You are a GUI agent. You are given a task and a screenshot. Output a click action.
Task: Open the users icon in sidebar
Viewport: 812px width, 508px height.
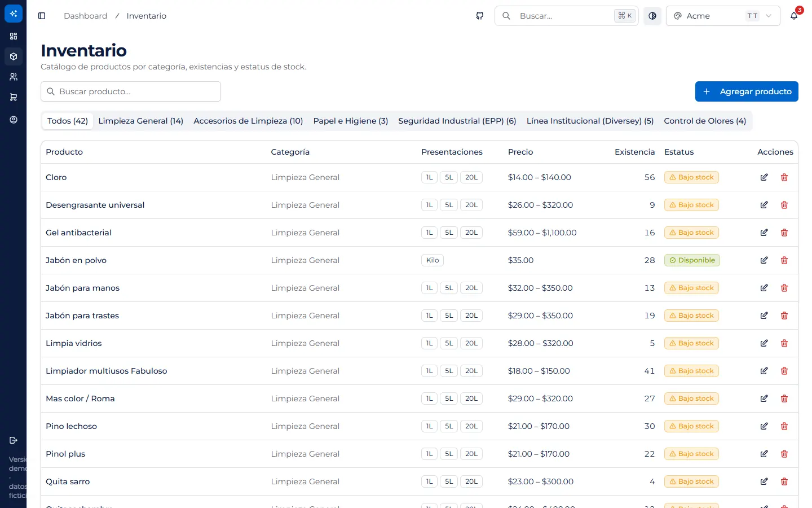[14, 77]
